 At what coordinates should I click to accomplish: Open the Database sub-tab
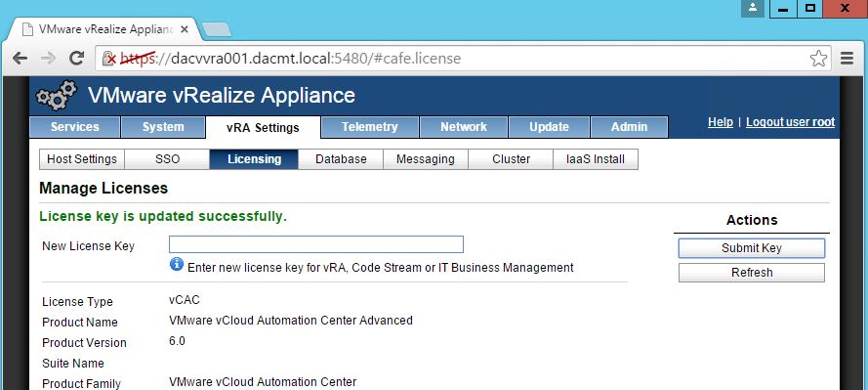click(x=341, y=159)
